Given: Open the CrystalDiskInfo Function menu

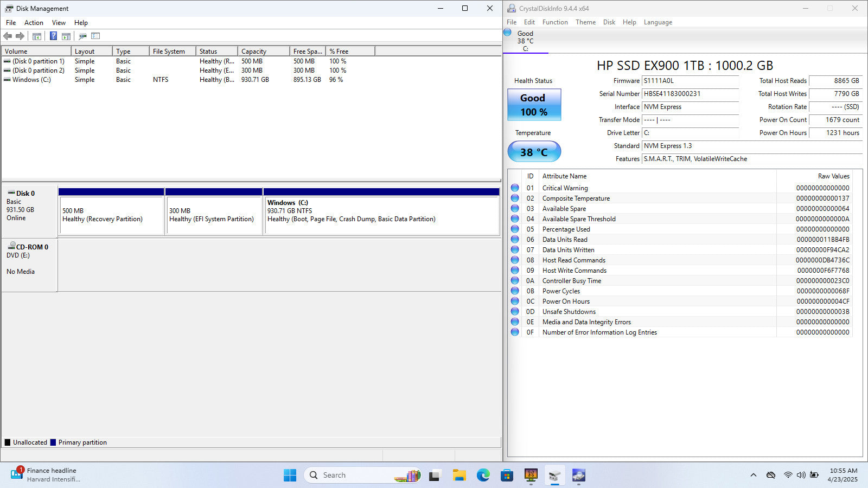Looking at the screenshot, I should point(555,22).
